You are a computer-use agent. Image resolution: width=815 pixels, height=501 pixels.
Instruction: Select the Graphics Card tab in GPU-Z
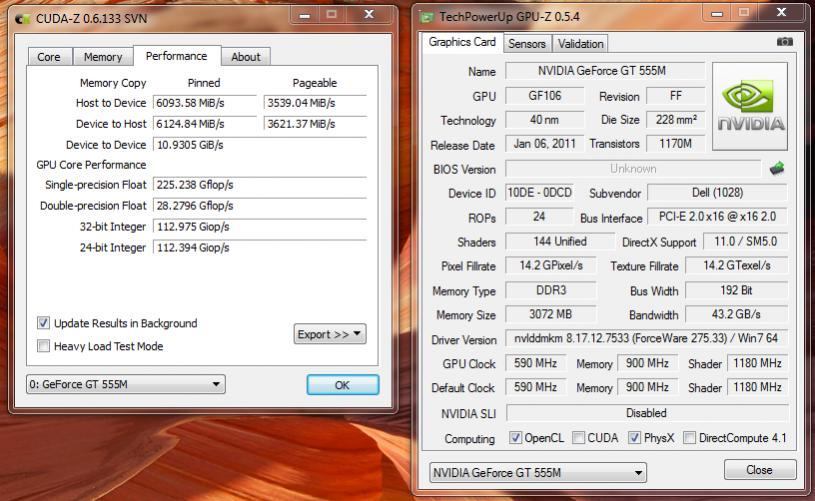[462, 42]
